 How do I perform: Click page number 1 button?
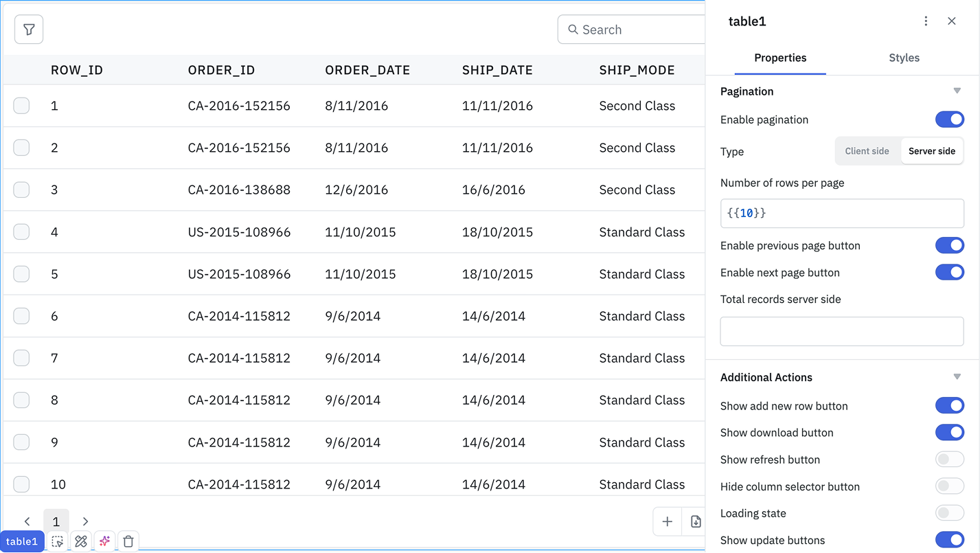[x=56, y=522]
